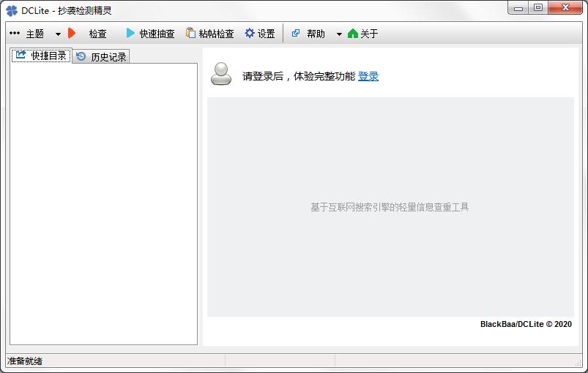Start a check with 检查

(98, 34)
